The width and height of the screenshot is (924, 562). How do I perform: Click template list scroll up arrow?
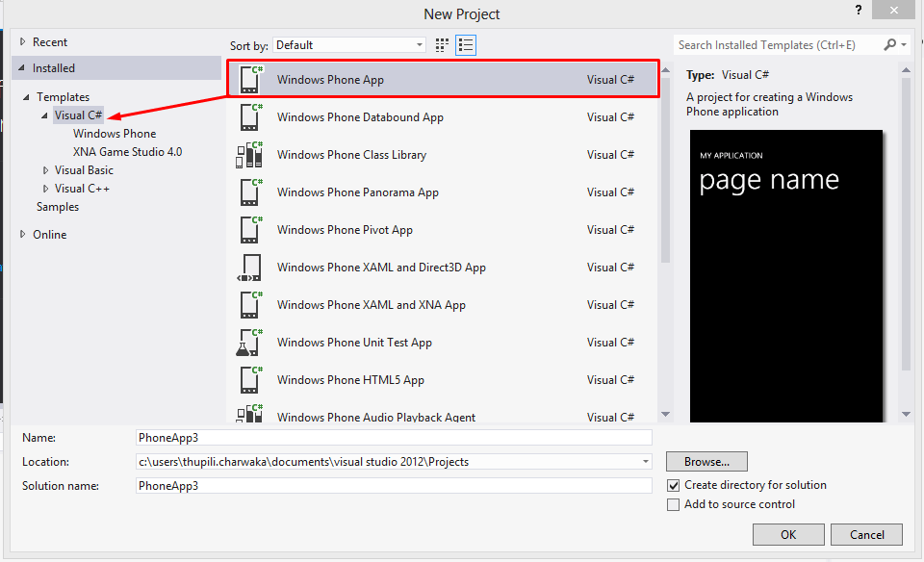pyautogui.click(x=665, y=70)
